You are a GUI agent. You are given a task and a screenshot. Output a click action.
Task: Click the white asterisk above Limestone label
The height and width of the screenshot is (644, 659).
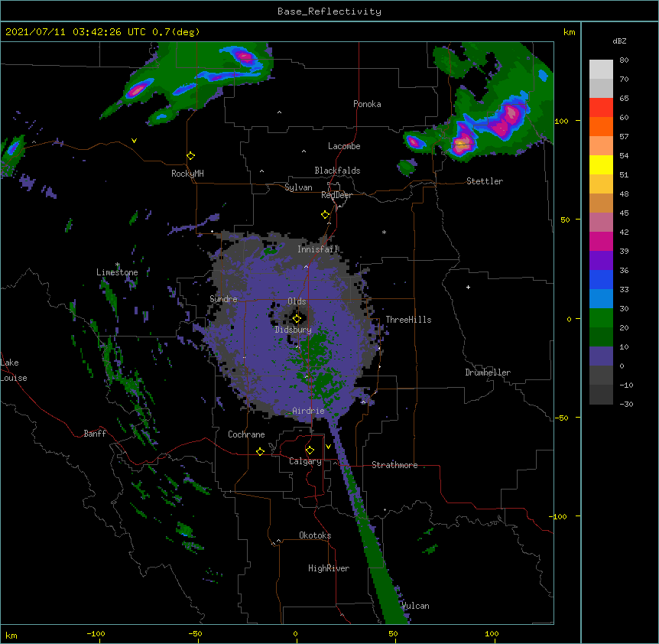tap(118, 265)
